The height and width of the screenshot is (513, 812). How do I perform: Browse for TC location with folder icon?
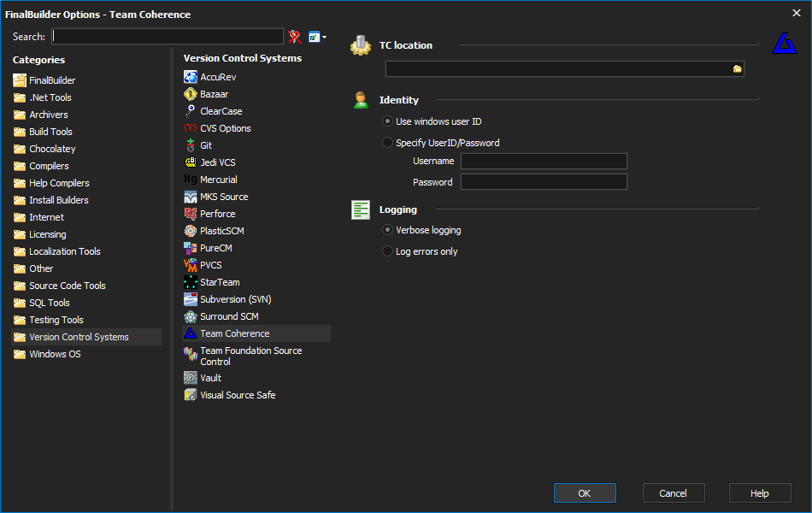coord(738,69)
